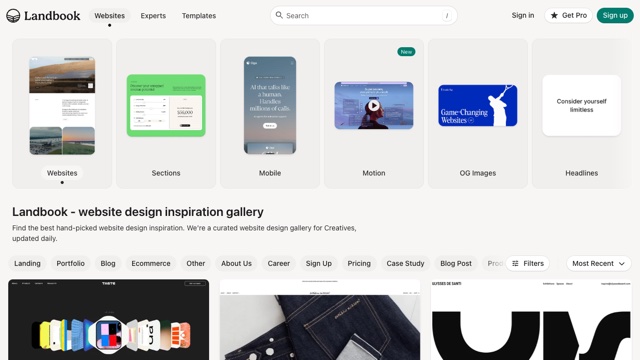
Task: Filter by the Blog tag
Action: (x=108, y=264)
